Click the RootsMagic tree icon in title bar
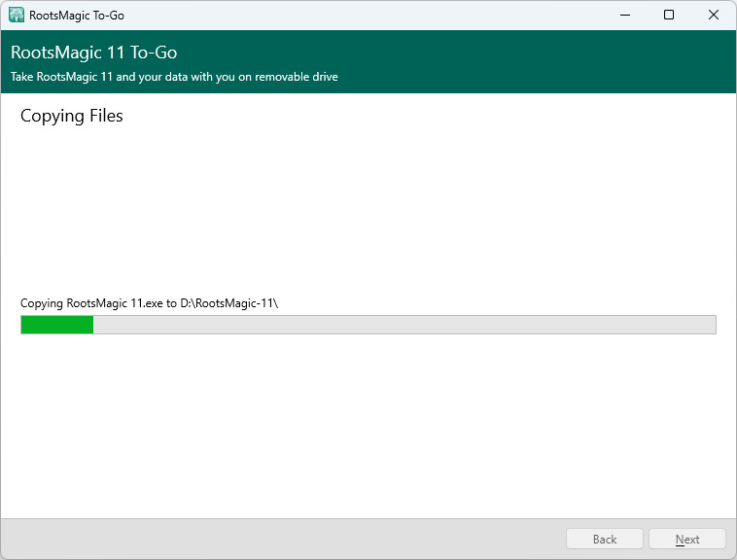The image size is (737, 560). 17,15
